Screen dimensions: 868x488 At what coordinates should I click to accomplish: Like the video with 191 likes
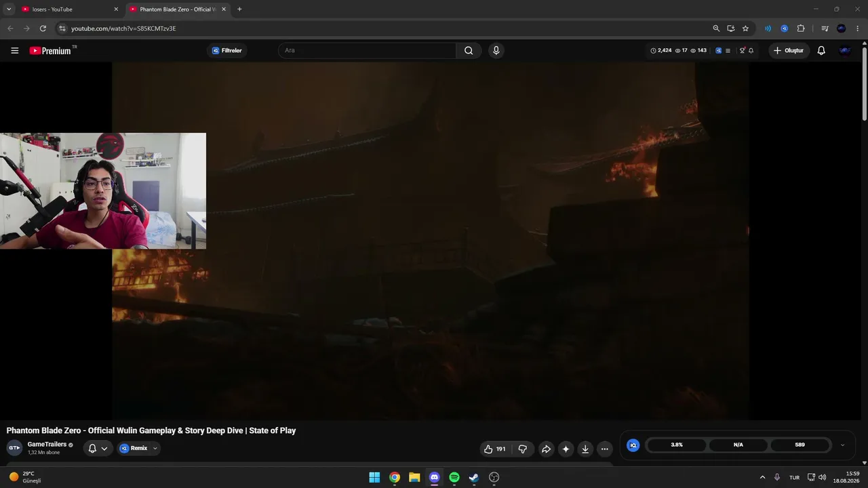point(494,449)
